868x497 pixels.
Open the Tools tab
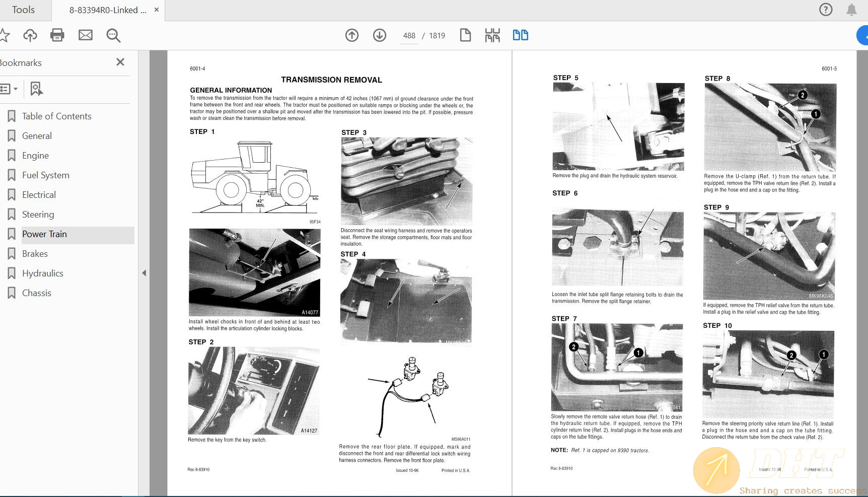pos(23,10)
